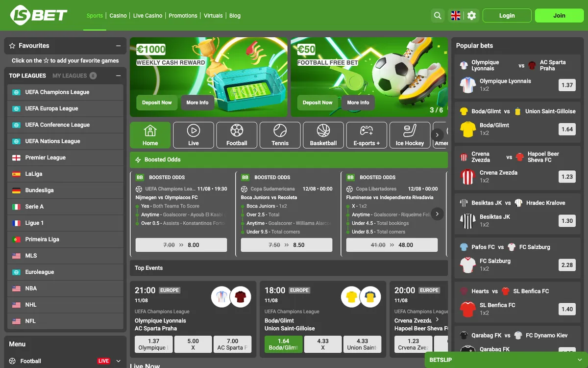Select popular bet 1.23 Crvena Zvezda
Viewport: 588px width, 368px height.
(x=567, y=177)
